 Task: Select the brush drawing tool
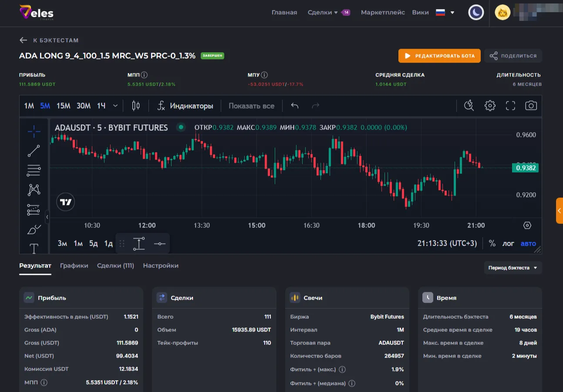click(34, 229)
